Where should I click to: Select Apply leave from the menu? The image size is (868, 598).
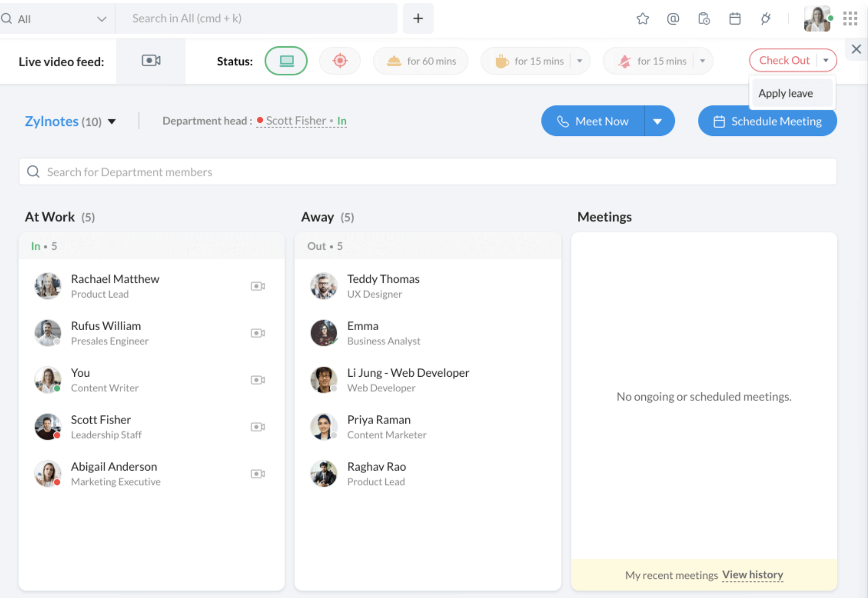[786, 93]
